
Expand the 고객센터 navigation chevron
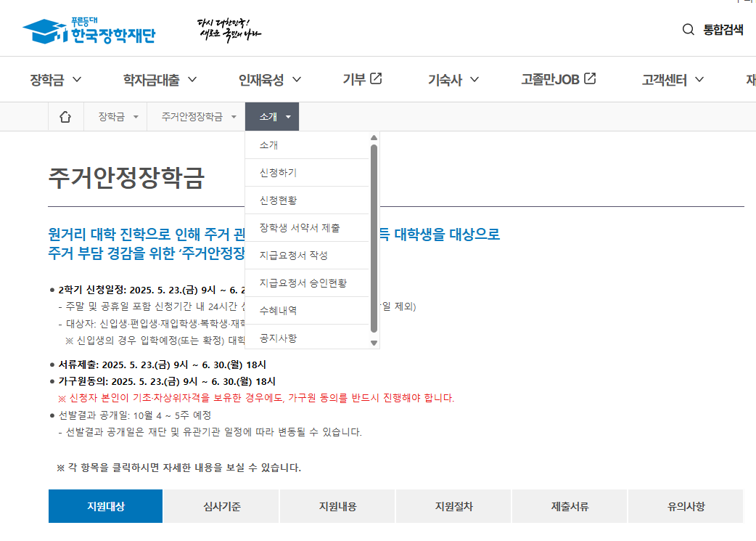tap(699, 79)
